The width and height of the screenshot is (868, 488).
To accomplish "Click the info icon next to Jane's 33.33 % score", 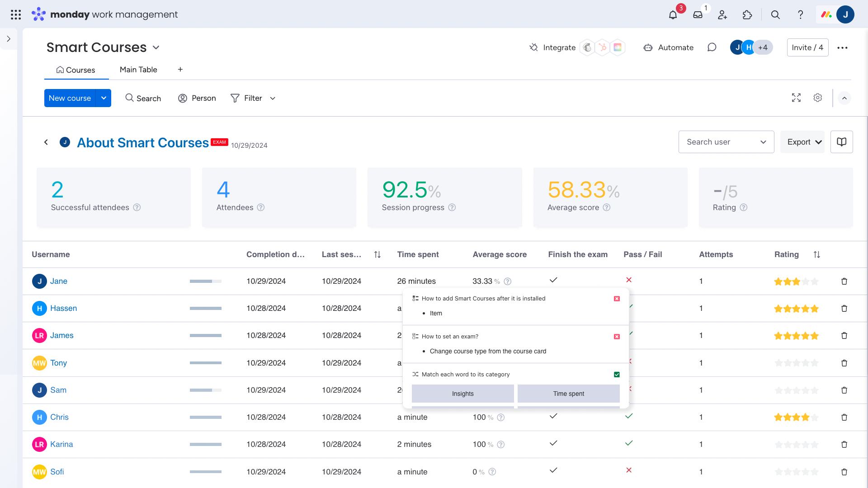I will coord(508,282).
